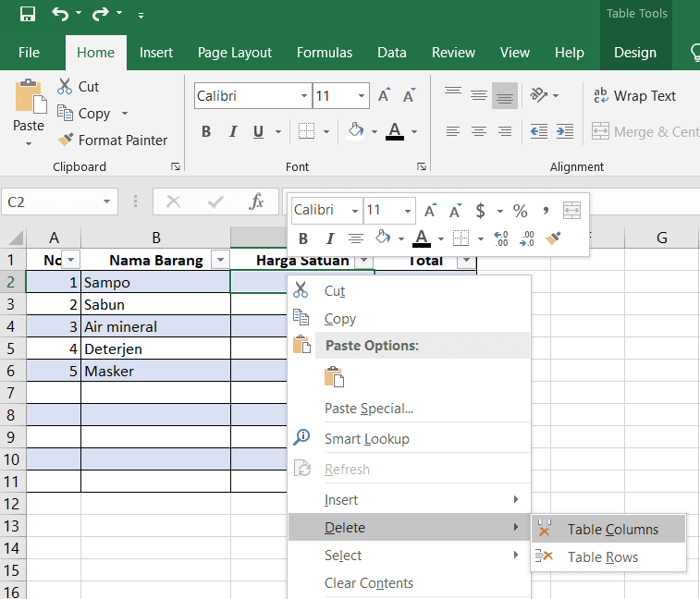Select Table Rows from Delete submenu

[x=608, y=557]
